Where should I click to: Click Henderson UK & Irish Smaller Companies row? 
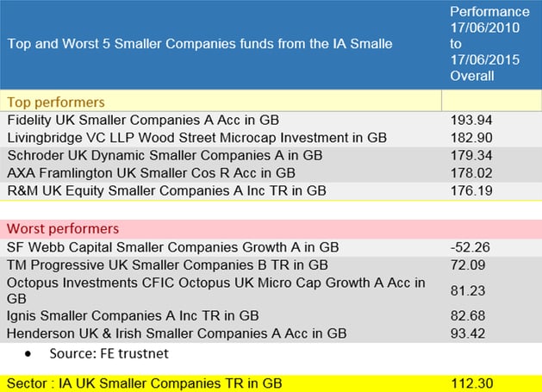pyautogui.click(x=271, y=333)
